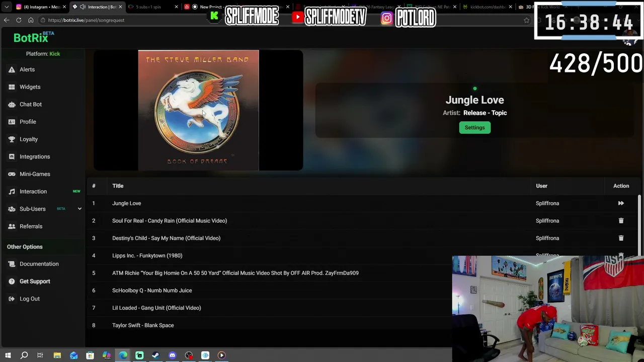This screenshot has width=644, height=362.
Task: Reload the BotRix page
Action: (19, 20)
